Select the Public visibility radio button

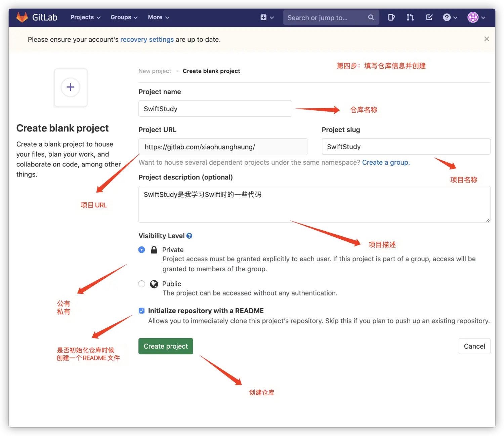click(142, 284)
